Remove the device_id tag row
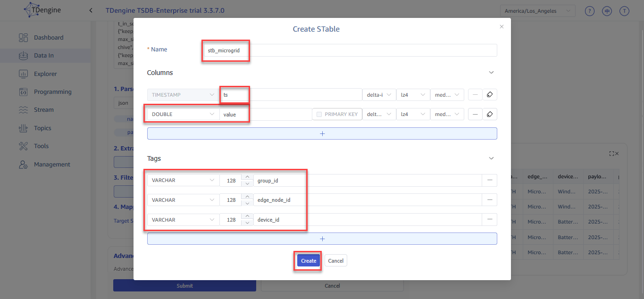 pyautogui.click(x=489, y=220)
